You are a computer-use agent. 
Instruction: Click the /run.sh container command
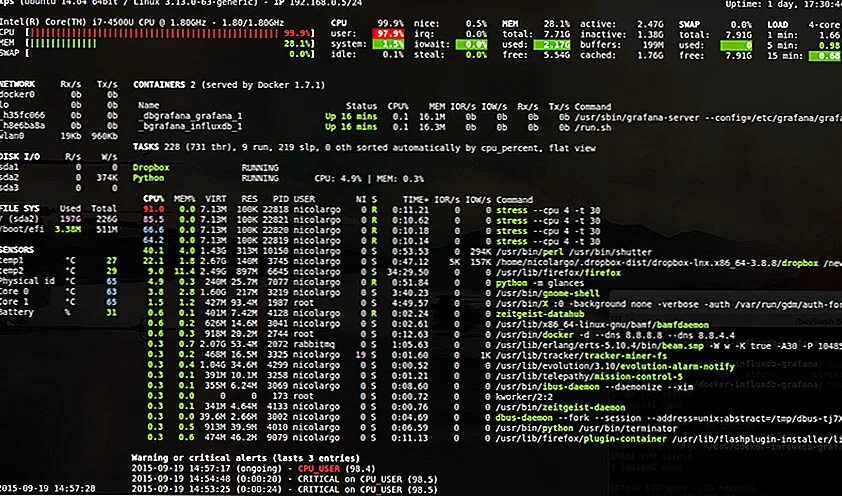coord(593,127)
